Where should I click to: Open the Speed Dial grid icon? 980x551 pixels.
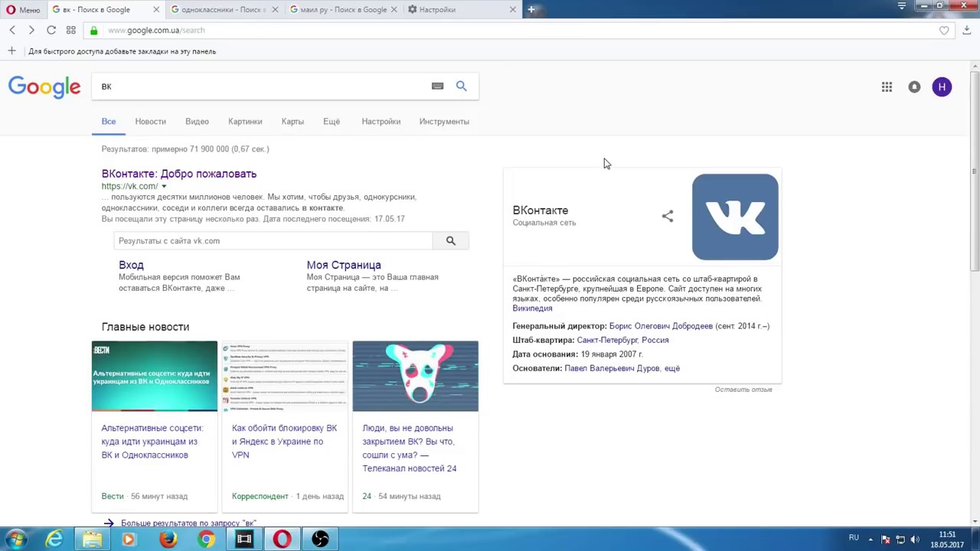pos(70,30)
